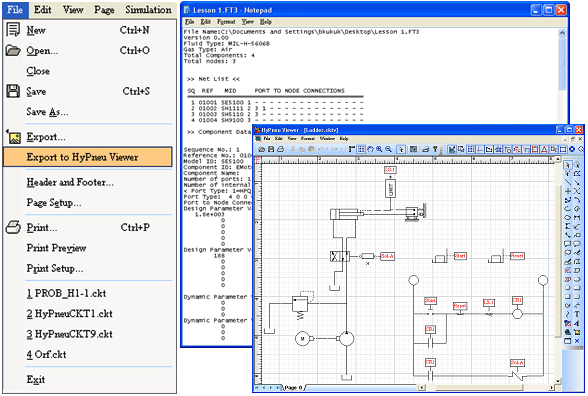This screenshot has height=396, width=588.
Task: Select the arrow line tool in side palette
Action: [x=577, y=183]
